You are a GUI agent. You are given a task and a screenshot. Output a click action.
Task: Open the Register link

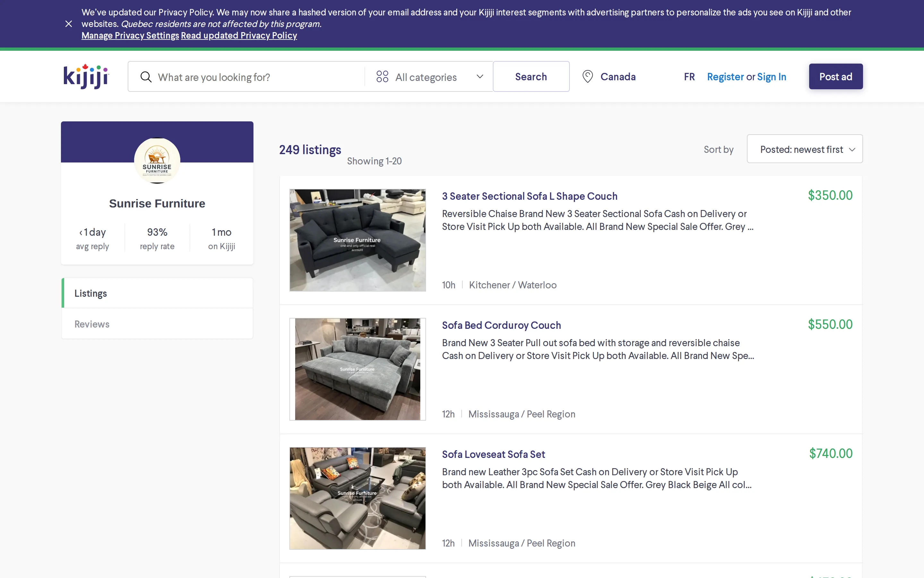click(x=725, y=77)
